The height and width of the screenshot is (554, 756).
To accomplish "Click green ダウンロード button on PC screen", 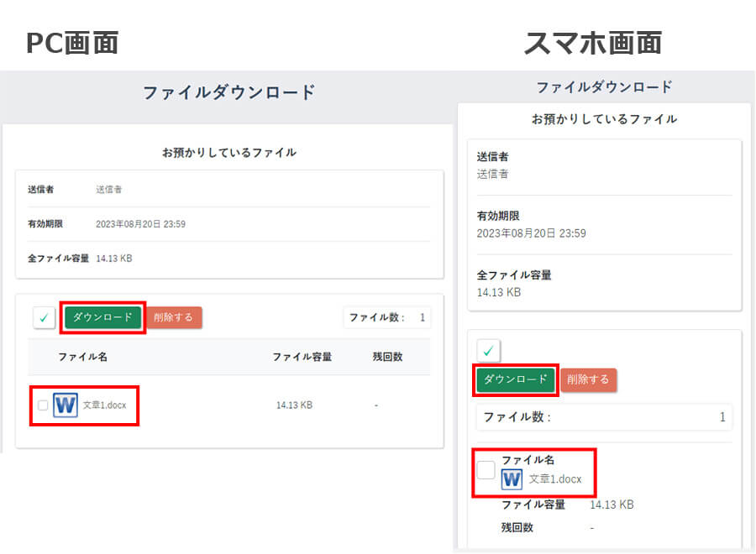I will pyautogui.click(x=102, y=317).
